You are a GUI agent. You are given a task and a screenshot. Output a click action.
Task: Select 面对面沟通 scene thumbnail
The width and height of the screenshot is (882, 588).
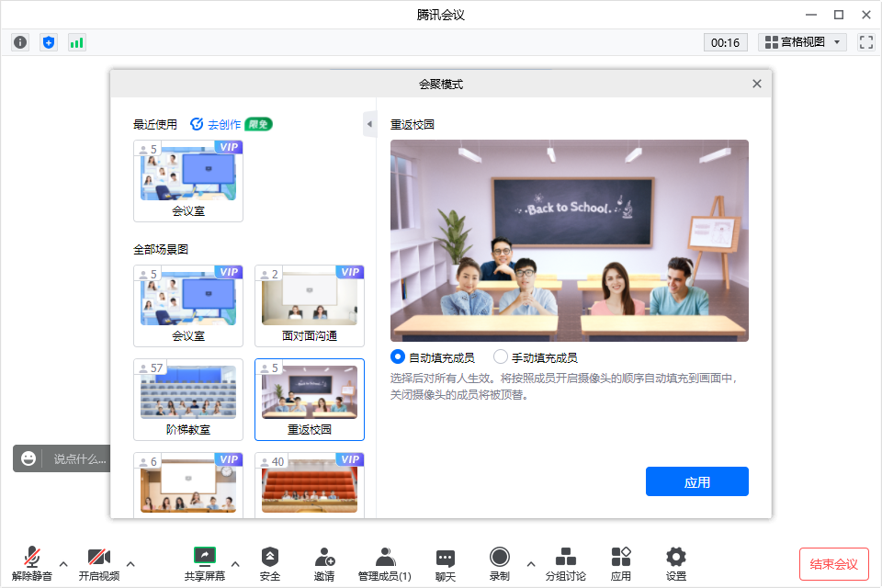pyautogui.click(x=310, y=306)
